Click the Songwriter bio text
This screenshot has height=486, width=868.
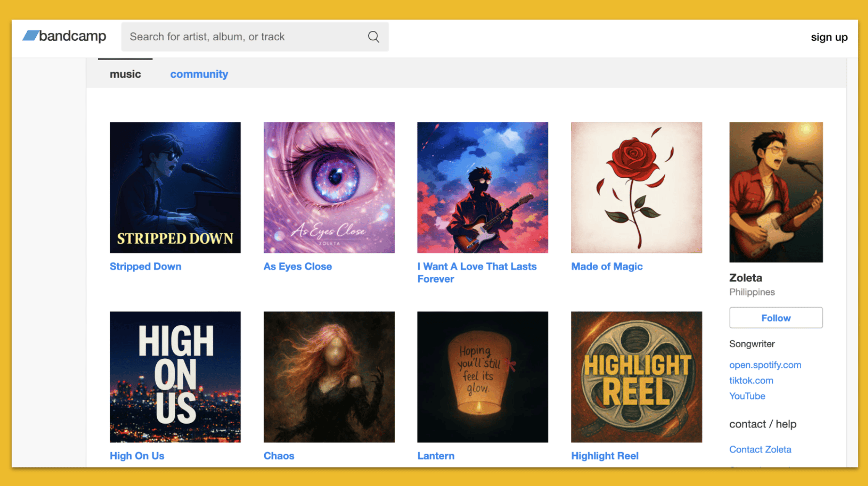[x=752, y=344]
